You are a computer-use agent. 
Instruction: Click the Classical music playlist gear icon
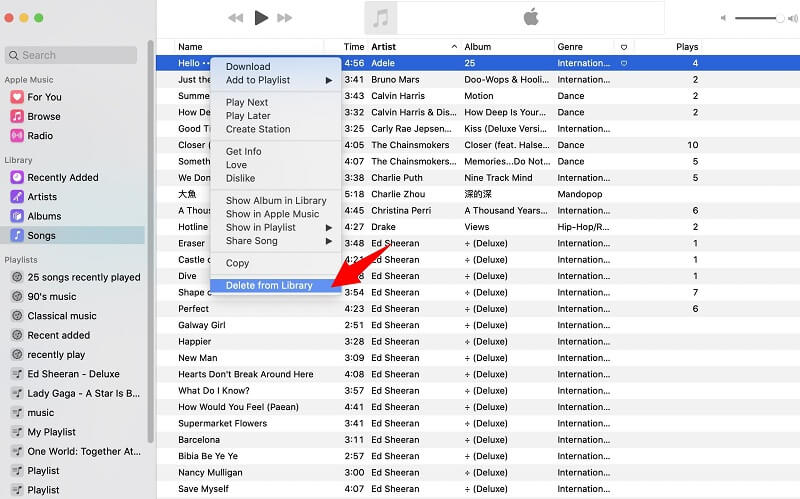coord(17,316)
